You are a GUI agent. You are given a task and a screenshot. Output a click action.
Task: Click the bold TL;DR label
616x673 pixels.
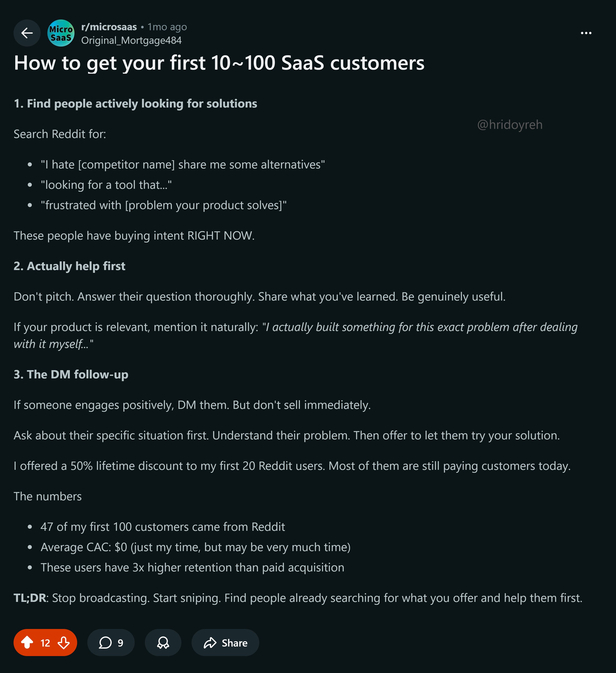tap(30, 598)
